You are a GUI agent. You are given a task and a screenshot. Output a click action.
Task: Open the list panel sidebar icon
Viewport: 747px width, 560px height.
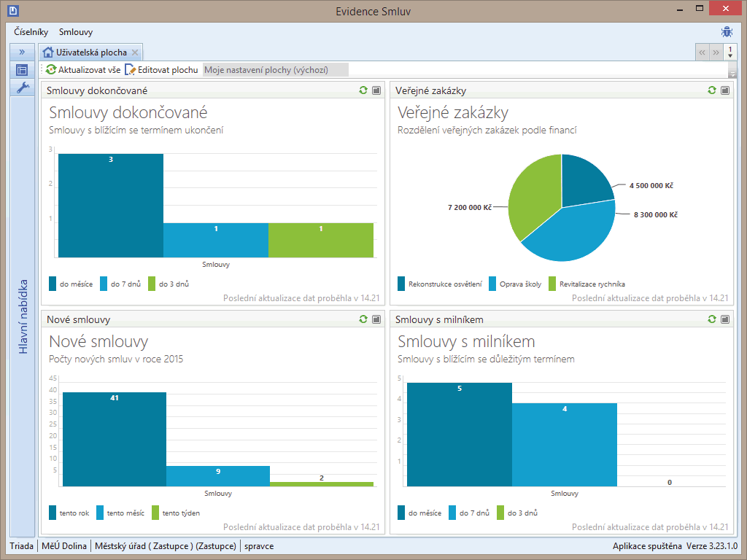(22, 70)
